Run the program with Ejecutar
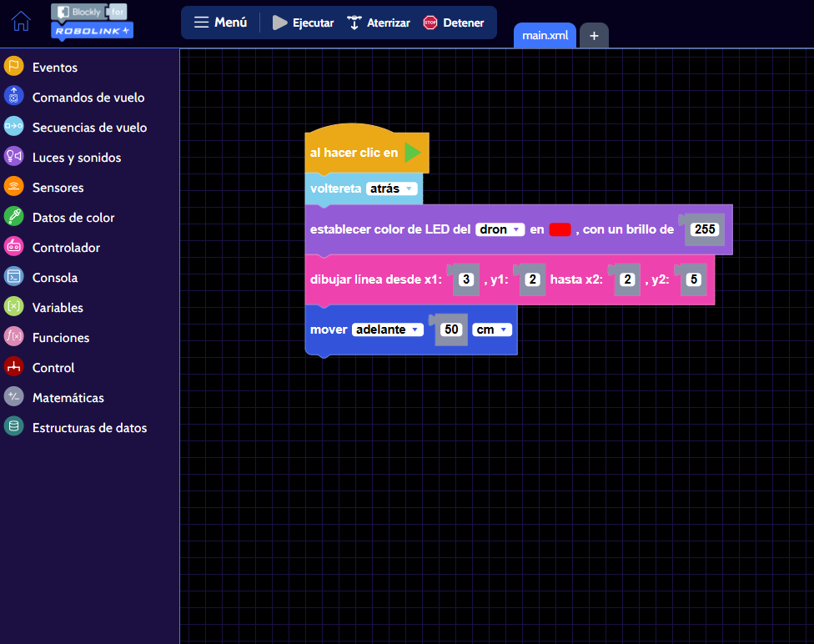The width and height of the screenshot is (814, 644). (304, 23)
